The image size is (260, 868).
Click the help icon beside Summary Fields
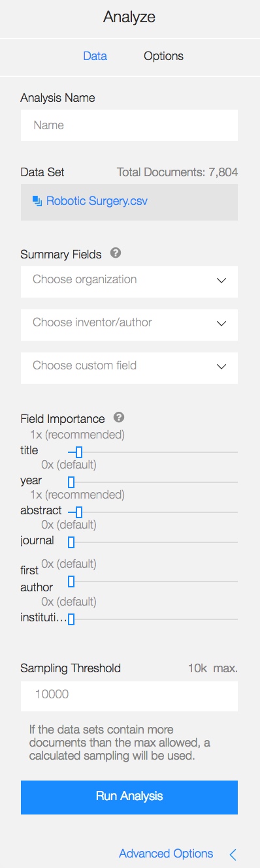(116, 253)
